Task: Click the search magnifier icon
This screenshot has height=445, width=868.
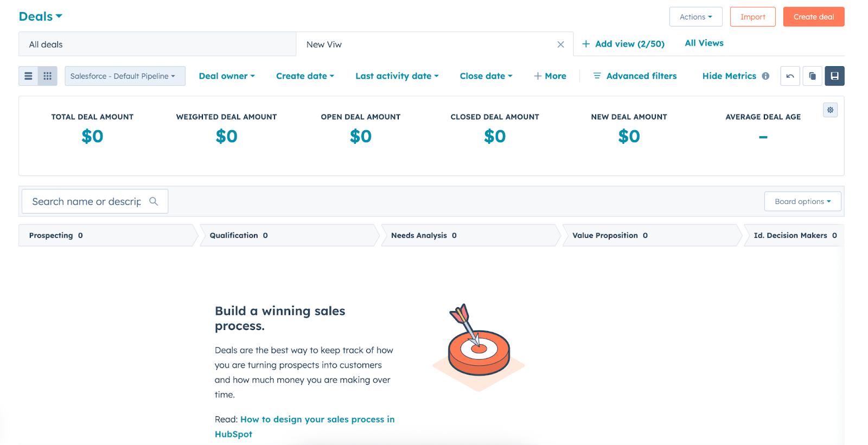Action: tap(154, 201)
